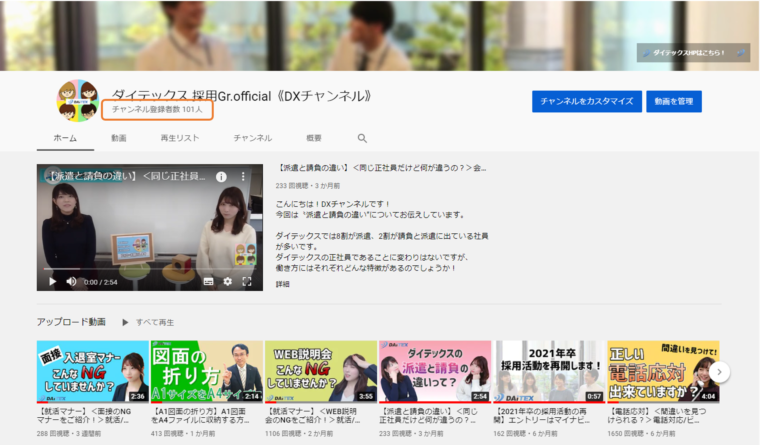Toggle subtitles on the featured video
Image resolution: width=760 pixels, height=445 pixels.
(208, 282)
